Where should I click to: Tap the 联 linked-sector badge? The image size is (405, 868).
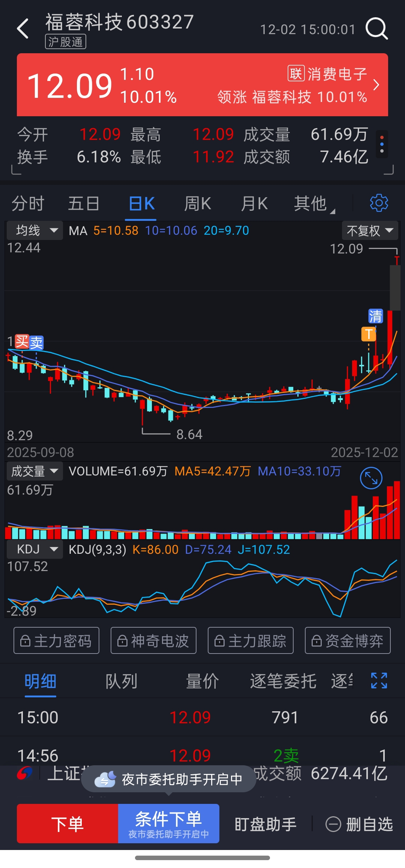(x=296, y=73)
